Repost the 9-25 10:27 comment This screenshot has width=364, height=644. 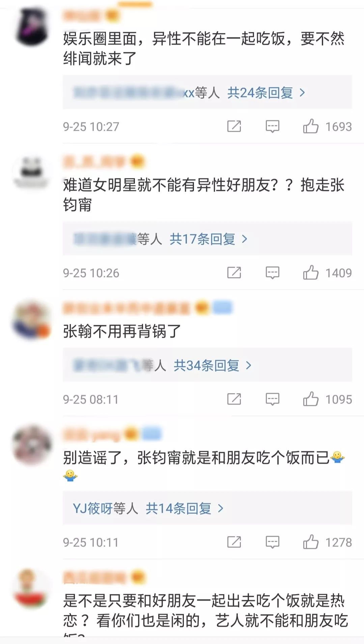[234, 126]
